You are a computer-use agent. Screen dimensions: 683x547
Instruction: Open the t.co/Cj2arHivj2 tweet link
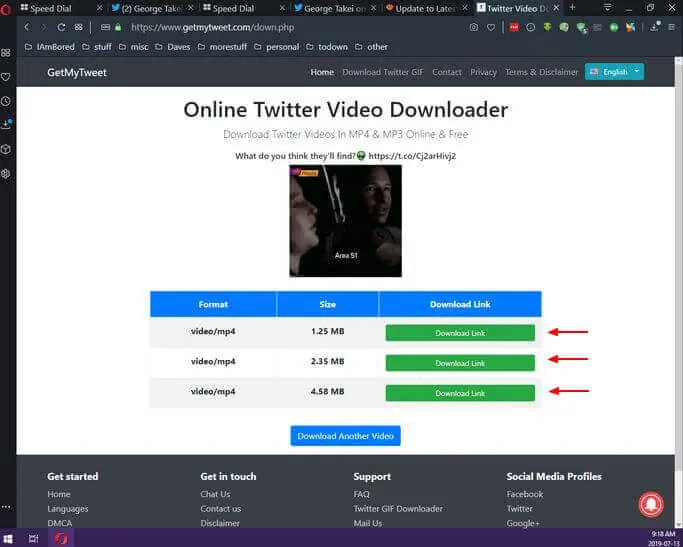tap(412, 156)
